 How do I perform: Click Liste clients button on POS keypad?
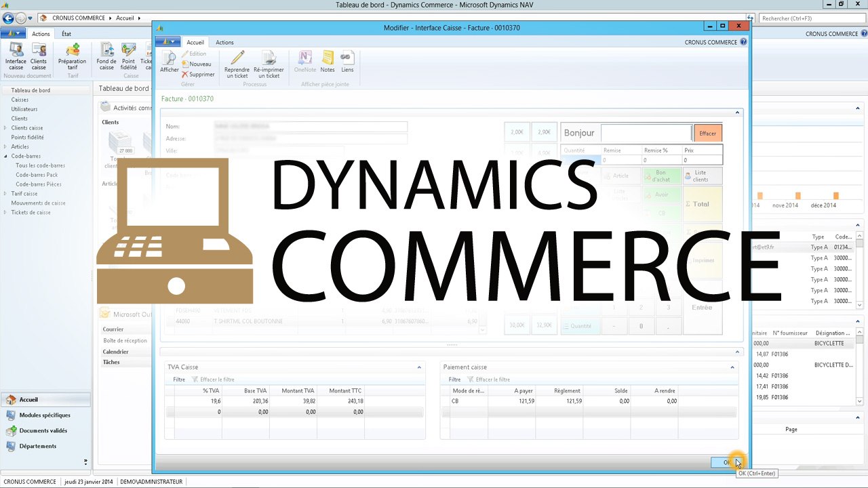click(x=702, y=176)
